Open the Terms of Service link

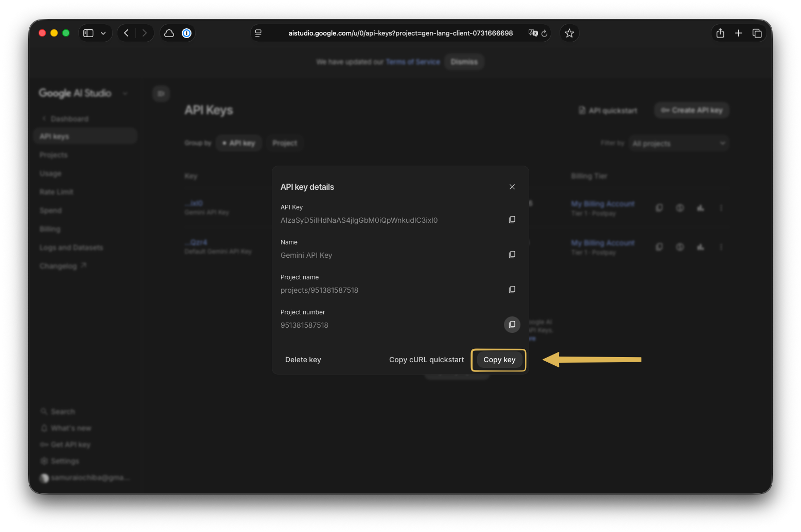click(x=413, y=62)
